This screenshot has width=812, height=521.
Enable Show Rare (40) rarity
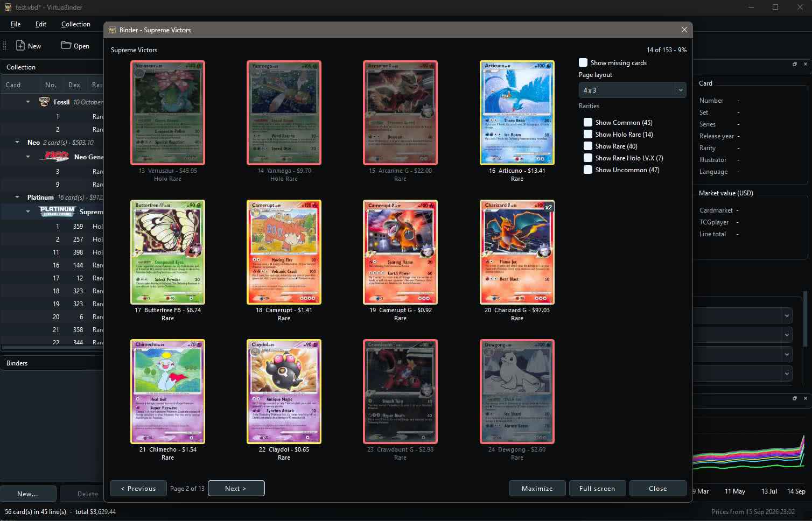click(588, 146)
